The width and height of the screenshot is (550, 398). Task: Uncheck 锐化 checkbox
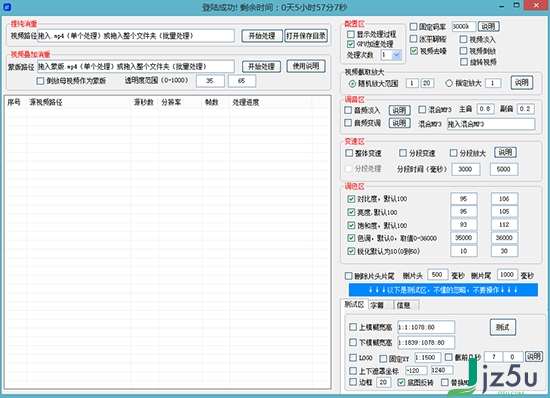(351, 251)
